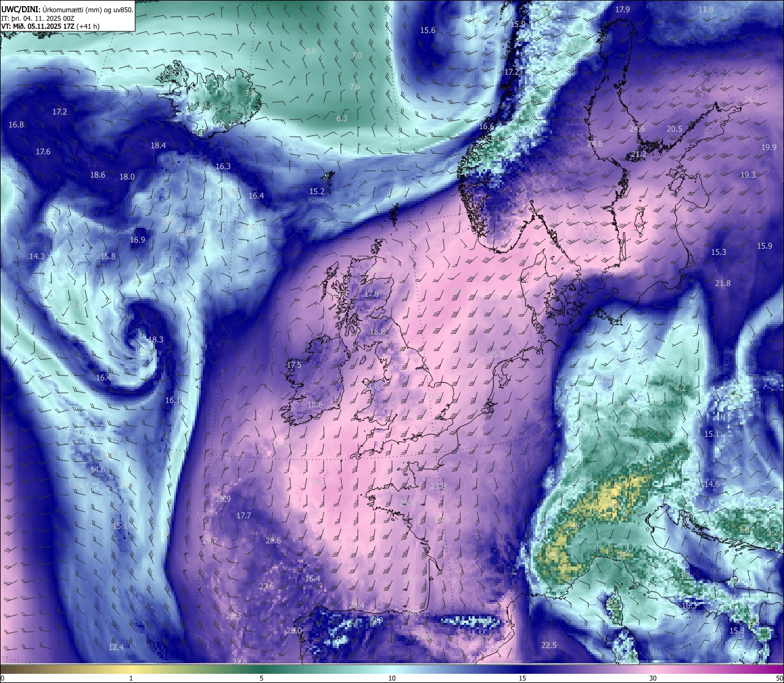
Task: Click the 'IT: þri. 04. 11. 2025 00Z' line
Action: (38, 18)
